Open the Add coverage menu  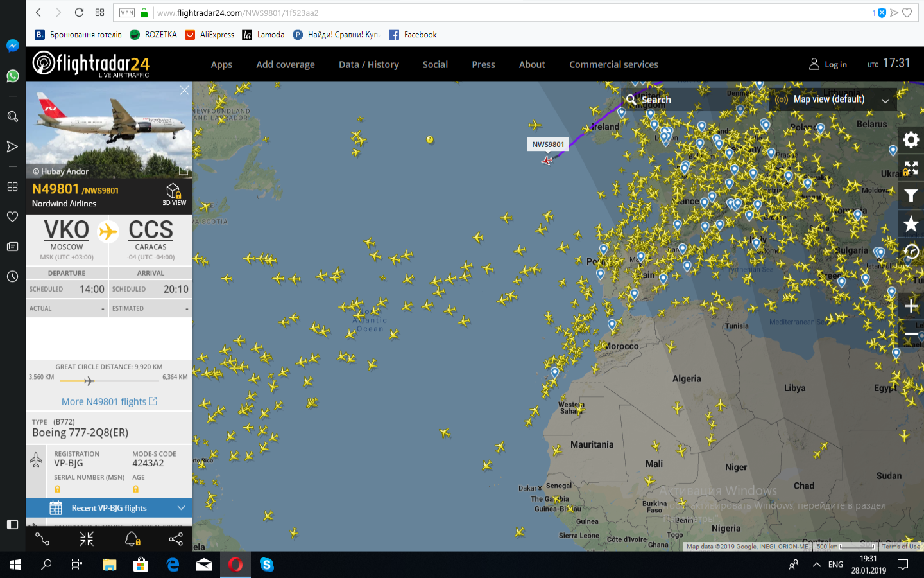pyautogui.click(x=286, y=64)
